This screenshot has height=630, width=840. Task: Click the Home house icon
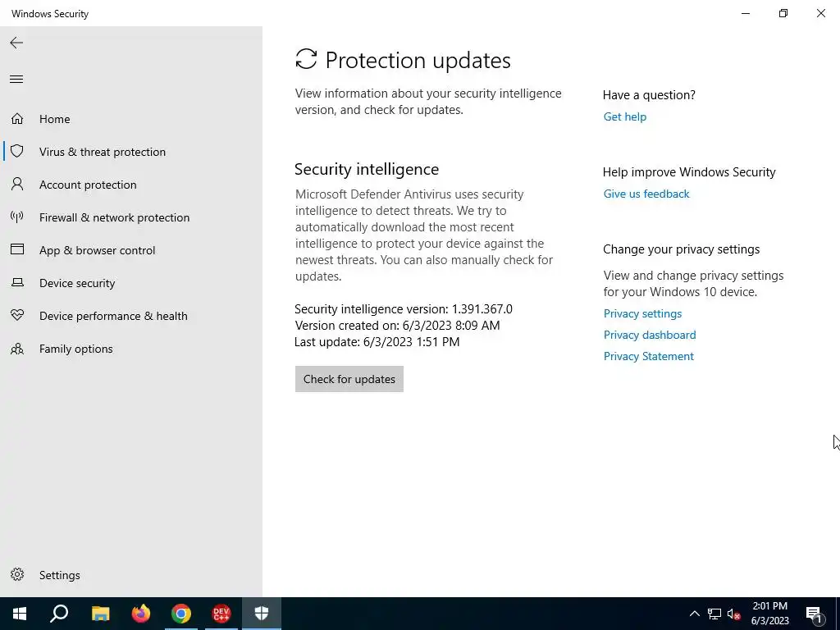[17, 118]
